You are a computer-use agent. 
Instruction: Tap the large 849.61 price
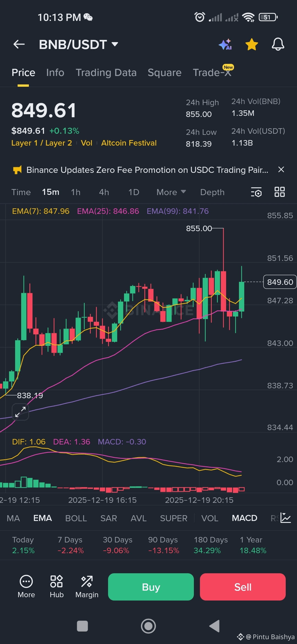click(x=44, y=110)
